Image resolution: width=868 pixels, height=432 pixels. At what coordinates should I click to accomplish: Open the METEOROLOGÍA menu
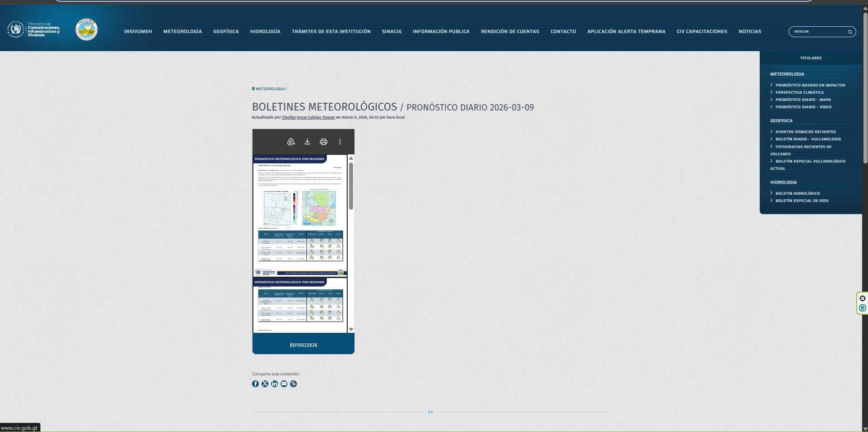coord(182,32)
